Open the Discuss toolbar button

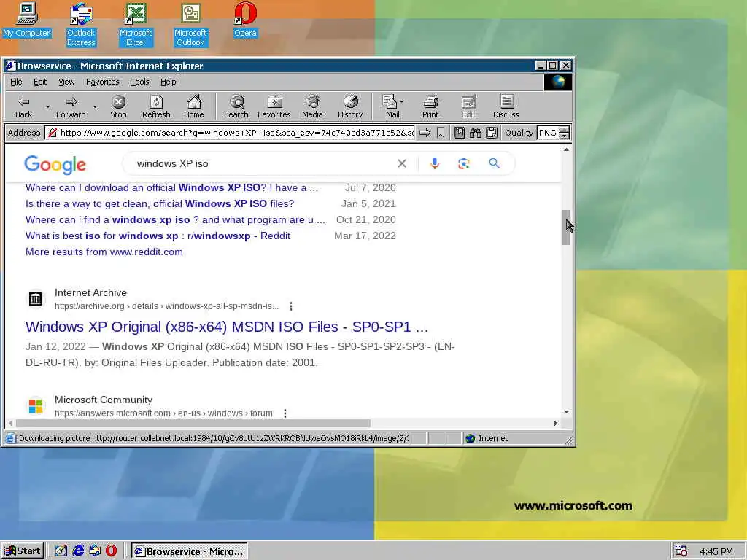(506, 106)
